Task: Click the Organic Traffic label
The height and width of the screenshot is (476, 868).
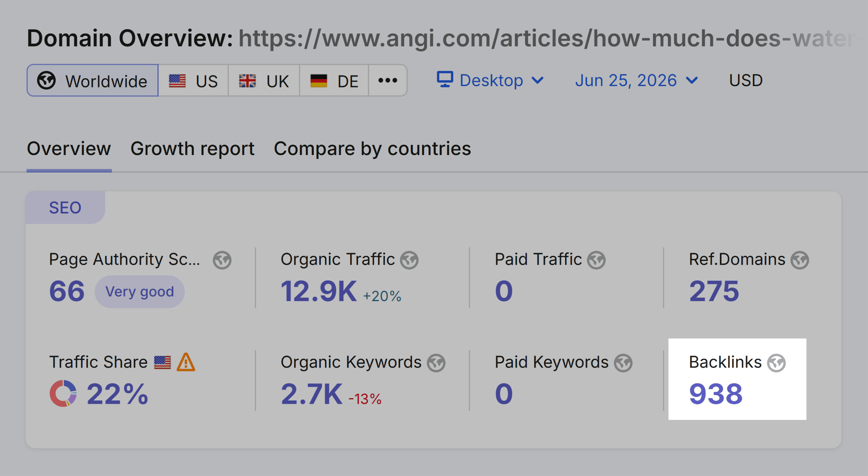Action: click(337, 260)
